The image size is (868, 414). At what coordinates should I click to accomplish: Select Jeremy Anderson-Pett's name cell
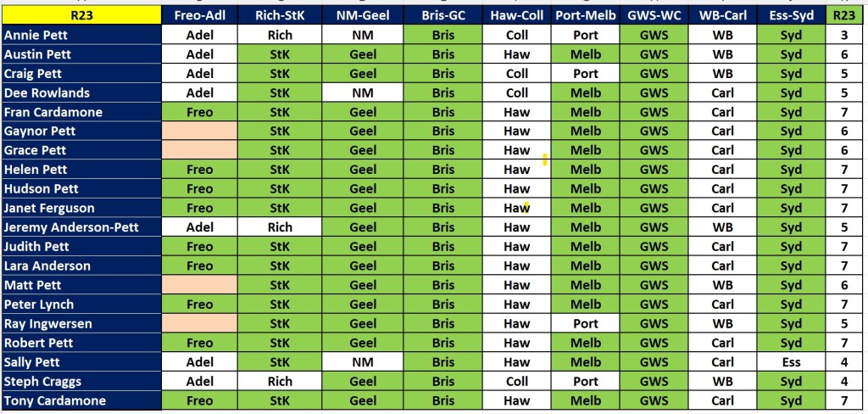(81, 227)
